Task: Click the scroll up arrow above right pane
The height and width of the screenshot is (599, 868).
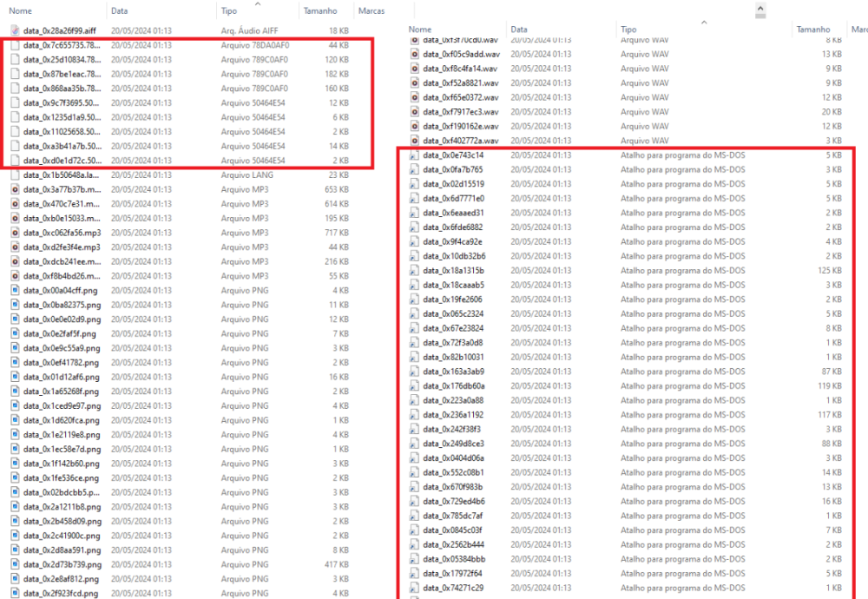Action: [x=760, y=10]
